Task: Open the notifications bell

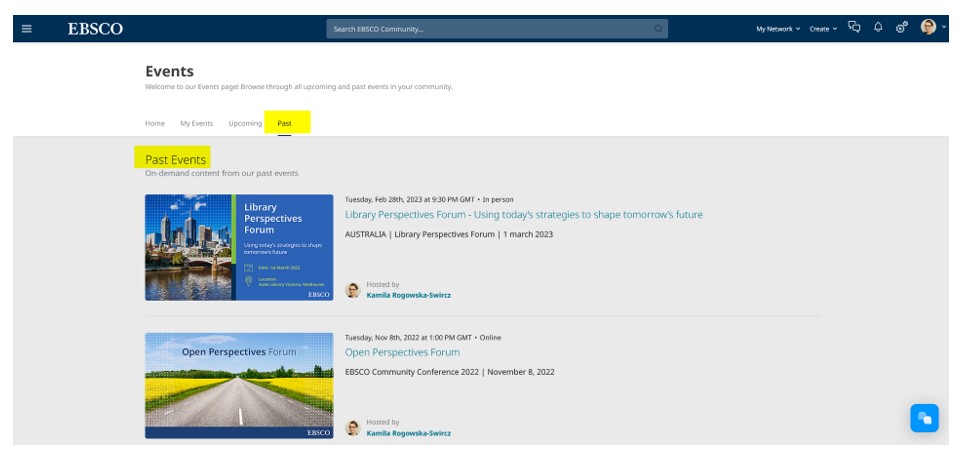Action: point(878,28)
